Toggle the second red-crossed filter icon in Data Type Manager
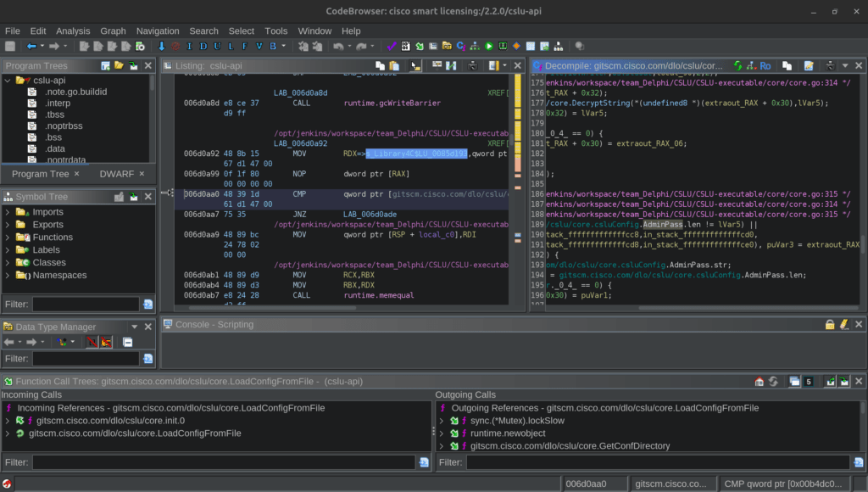The height and width of the screenshot is (492, 868). (x=106, y=343)
